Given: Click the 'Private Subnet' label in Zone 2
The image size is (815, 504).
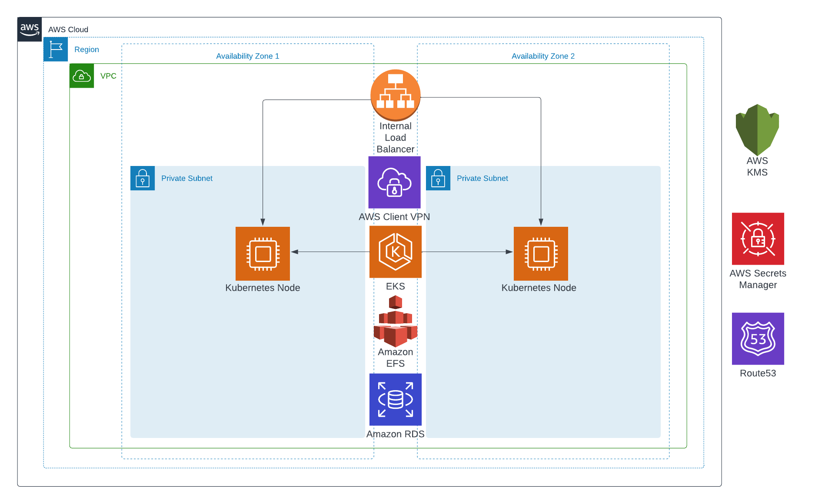Looking at the screenshot, I should coord(482,178).
